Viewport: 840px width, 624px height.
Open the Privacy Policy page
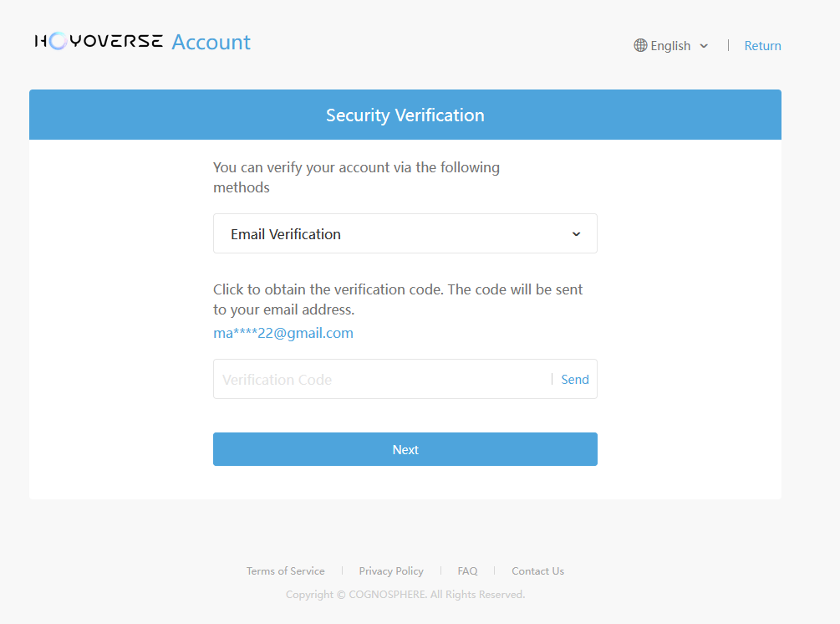[391, 571]
